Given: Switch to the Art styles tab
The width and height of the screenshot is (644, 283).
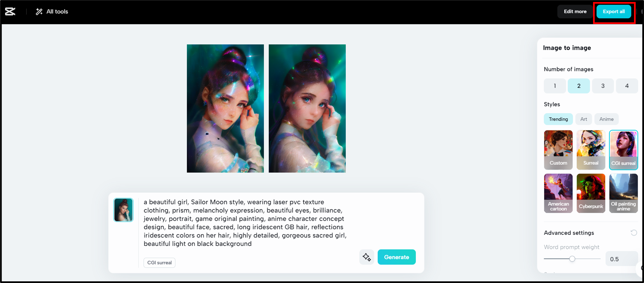Looking at the screenshot, I should tap(584, 119).
